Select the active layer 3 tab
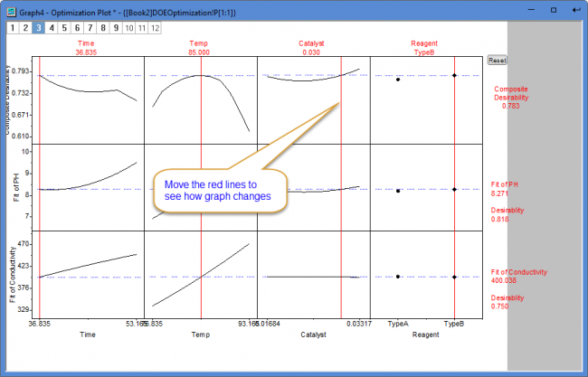This screenshot has height=377, width=588. (x=38, y=28)
